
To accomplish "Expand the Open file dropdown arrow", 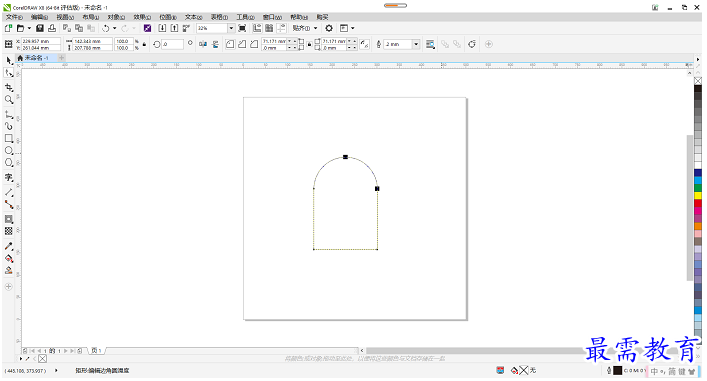I will point(29,28).
